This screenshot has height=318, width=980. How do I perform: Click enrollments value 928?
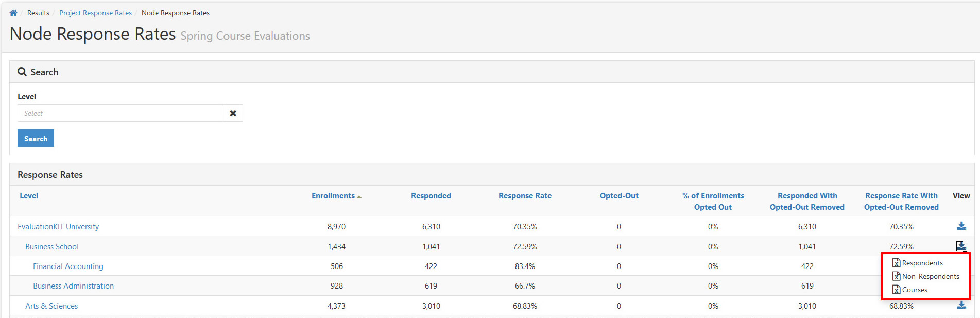click(336, 286)
